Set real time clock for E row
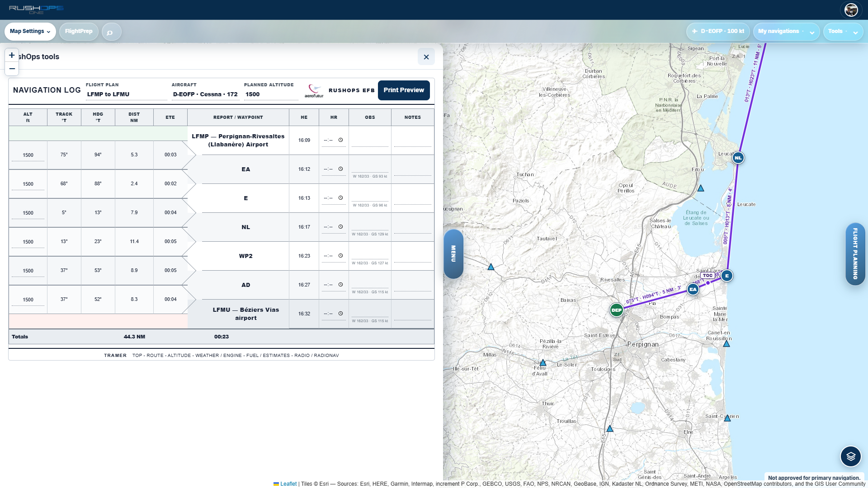The width and height of the screenshot is (868, 488). coord(340,198)
